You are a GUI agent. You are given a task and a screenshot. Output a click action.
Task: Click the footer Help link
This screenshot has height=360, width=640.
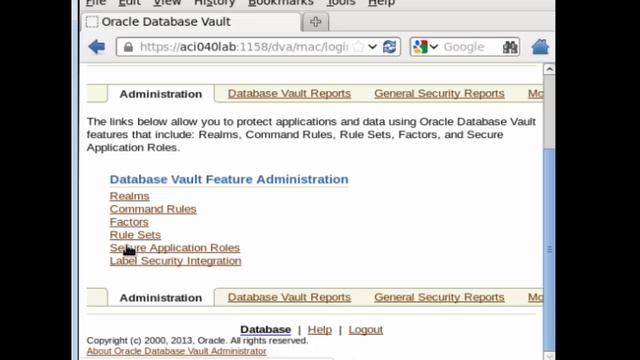[x=320, y=329]
